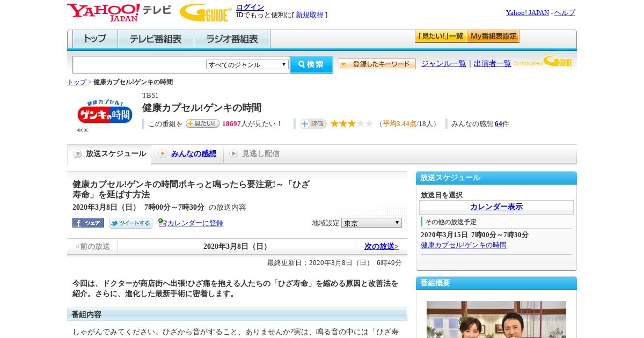The image size is (644, 338).
Task: Click the Facebook シェア button
Action: click(x=88, y=223)
